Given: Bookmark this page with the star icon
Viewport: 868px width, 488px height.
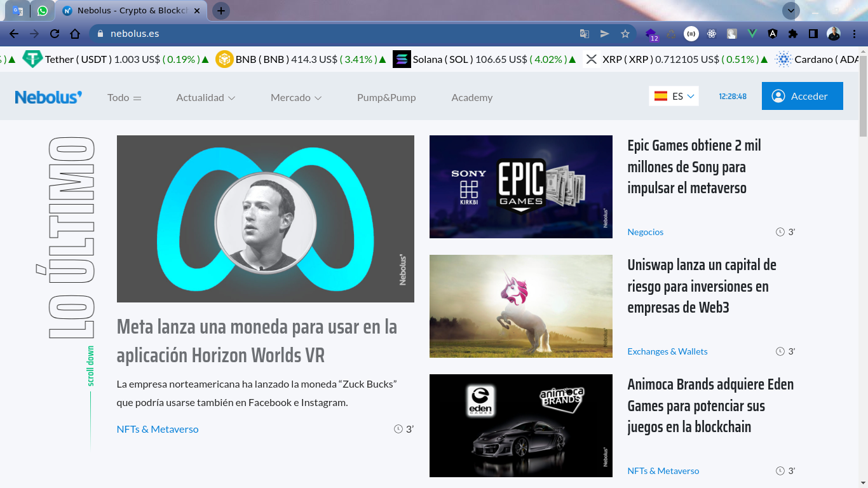Looking at the screenshot, I should 625,34.
